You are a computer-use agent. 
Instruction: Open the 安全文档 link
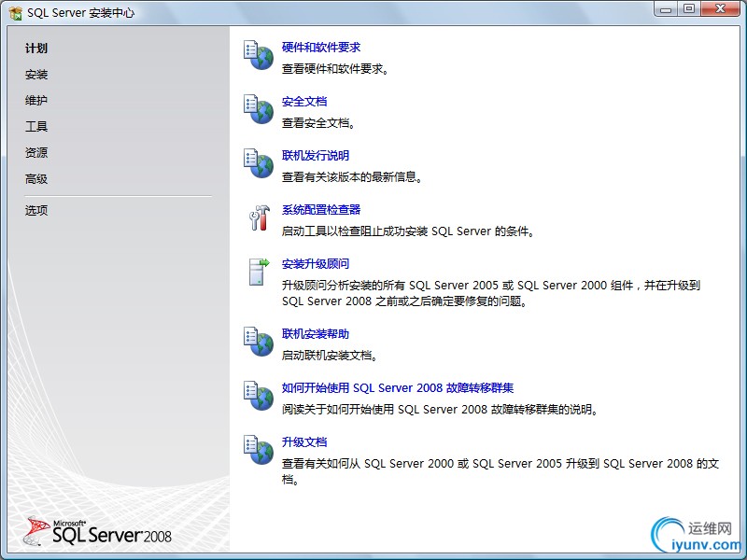tap(304, 102)
